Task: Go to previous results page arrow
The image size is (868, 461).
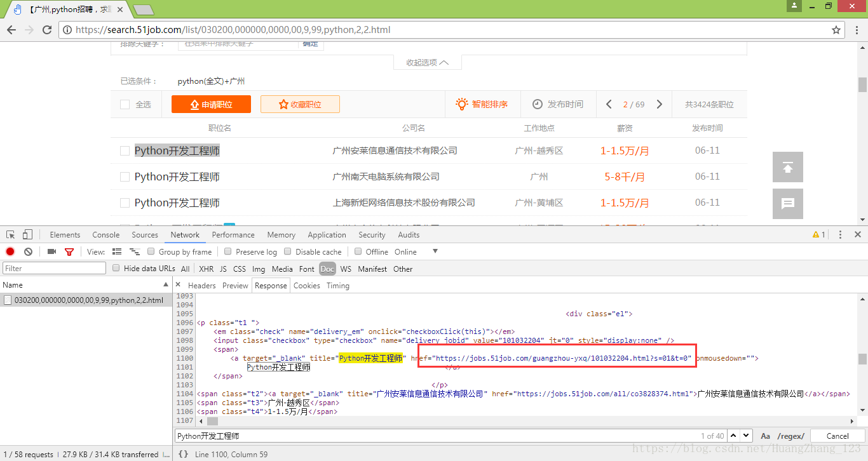Action: (x=609, y=104)
